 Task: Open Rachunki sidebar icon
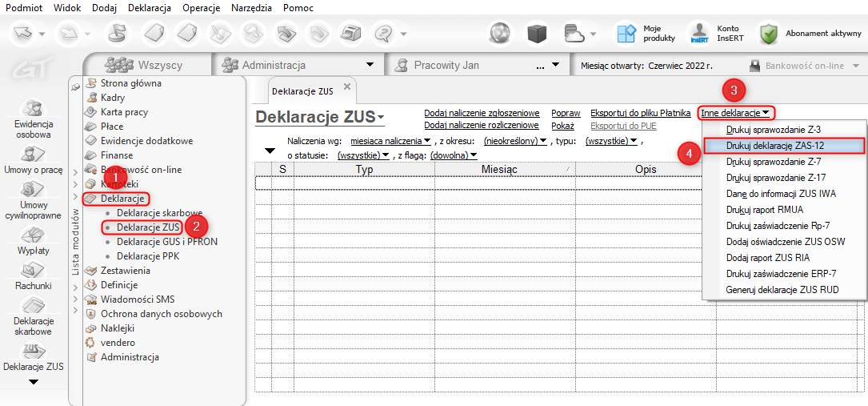pyautogui.click(x=34, y=275)
